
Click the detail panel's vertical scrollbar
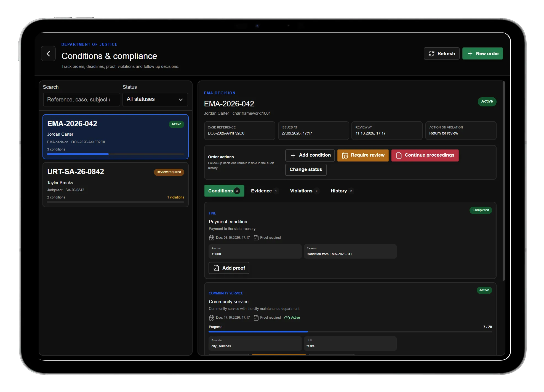[x=504, y=181]
